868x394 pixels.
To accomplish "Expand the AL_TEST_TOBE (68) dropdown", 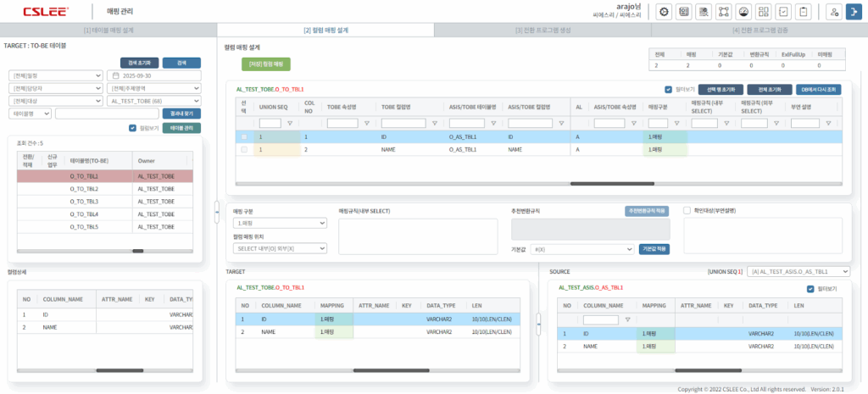I will 154,101.
